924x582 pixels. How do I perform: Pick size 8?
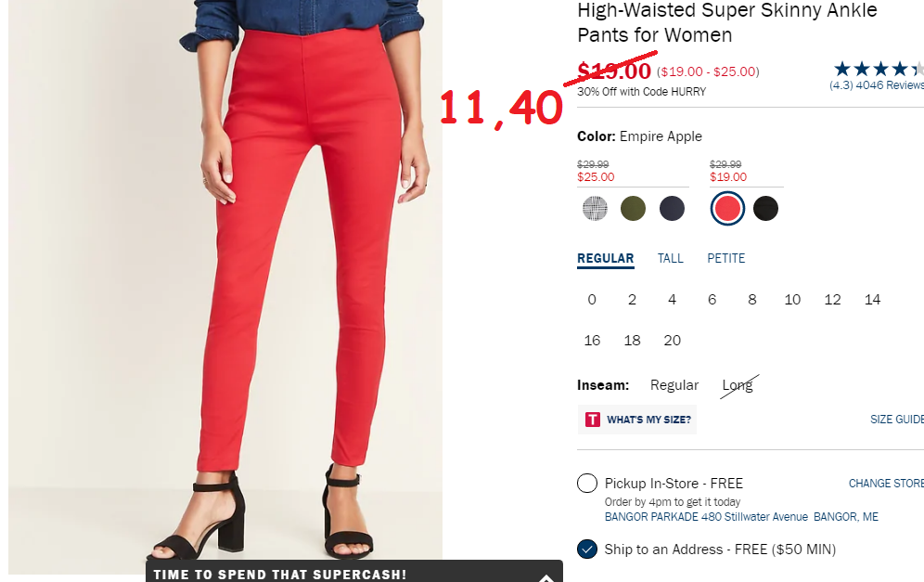pos(752,300)
